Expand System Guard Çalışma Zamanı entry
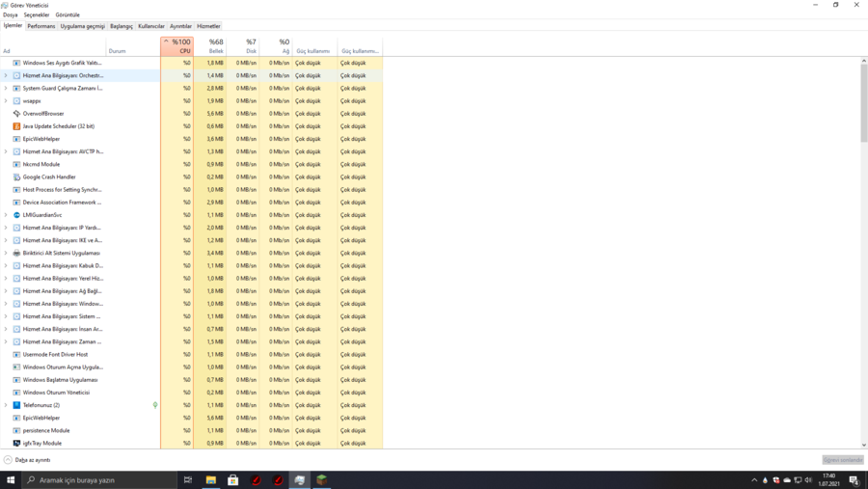Screen dimensions: 868x489 (x=6, y=89)
